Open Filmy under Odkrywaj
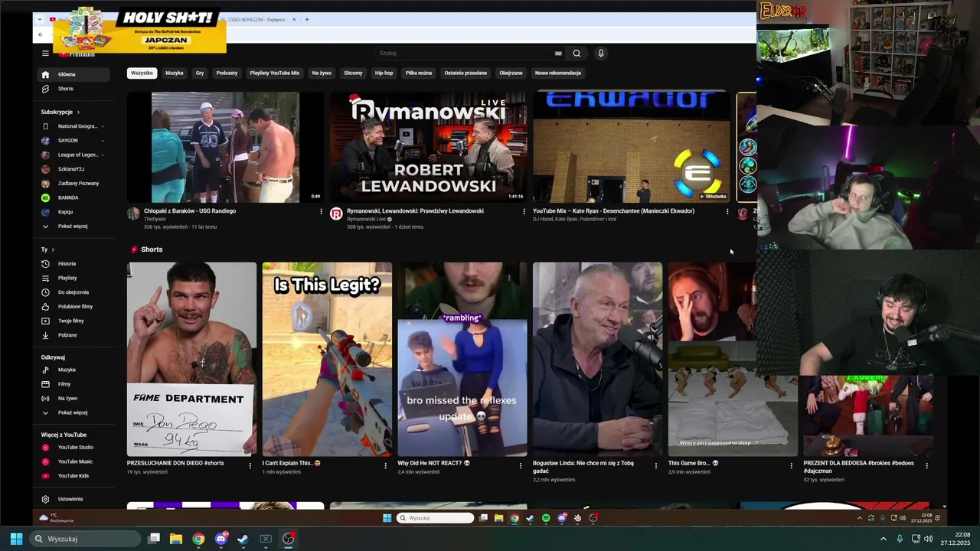Screen dimensions: 980x551 [x=74, y=384]
